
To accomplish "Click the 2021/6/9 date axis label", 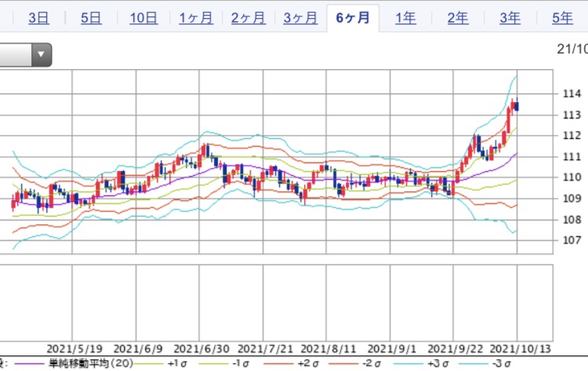I will pos(138,349).
